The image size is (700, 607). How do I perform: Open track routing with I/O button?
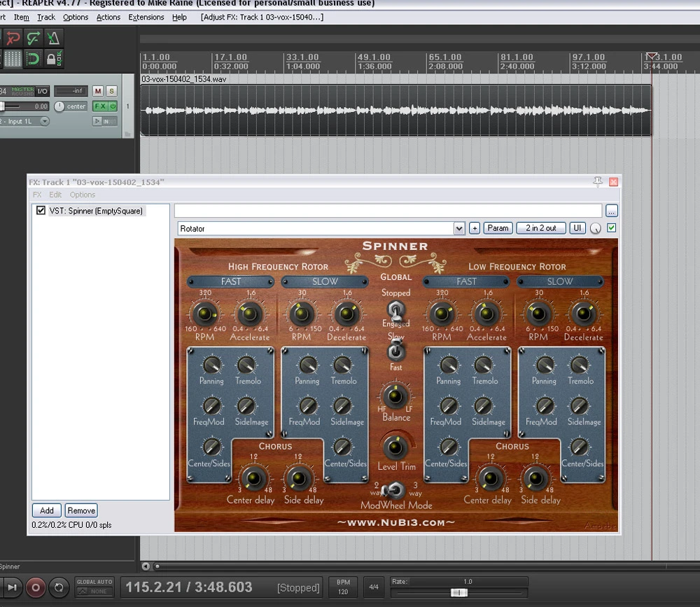coord(43,91)
